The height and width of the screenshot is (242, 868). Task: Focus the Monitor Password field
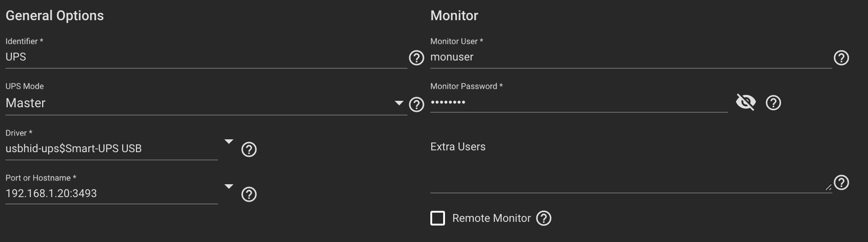pyautogui.click(x=579, y=102)
